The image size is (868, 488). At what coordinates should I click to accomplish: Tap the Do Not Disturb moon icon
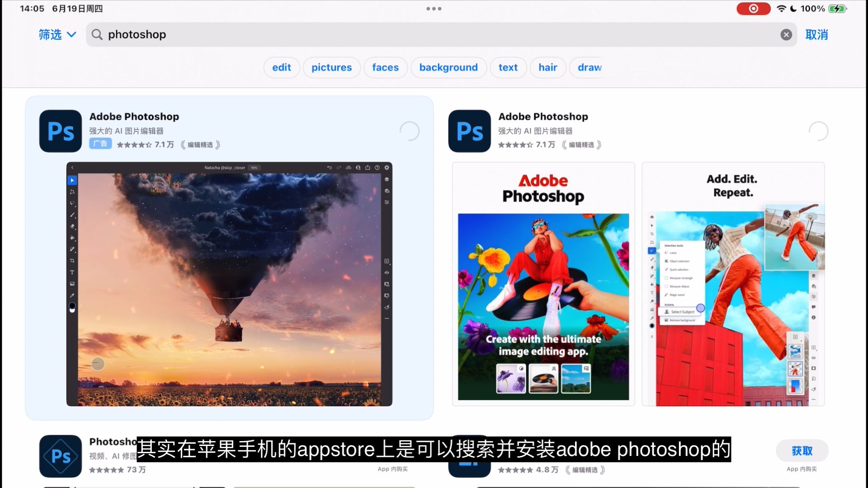(x=793, y=9)
